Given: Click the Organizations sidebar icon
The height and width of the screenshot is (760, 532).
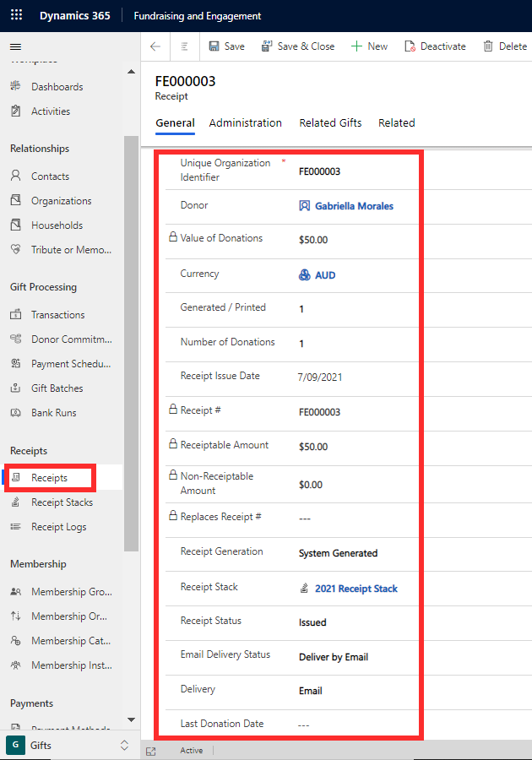Looking at the screenshot, I should tap(15, 200).
